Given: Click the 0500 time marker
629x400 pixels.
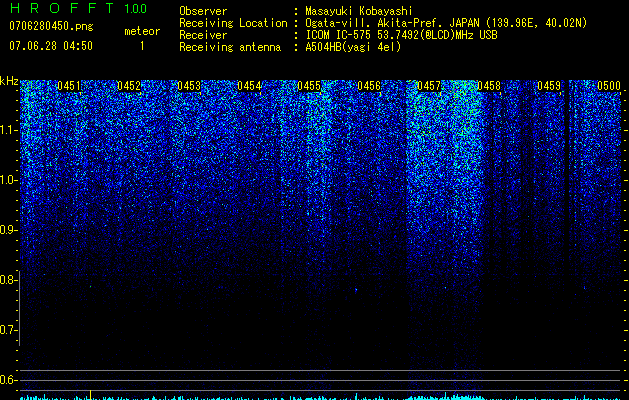Looking at the screenshot, I should pyautogui.click(x=609, y=86).
